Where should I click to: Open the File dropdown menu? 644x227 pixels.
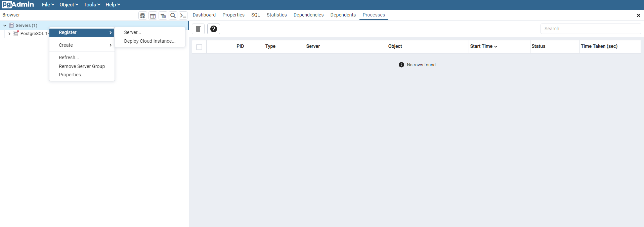(x=48, y=5)
